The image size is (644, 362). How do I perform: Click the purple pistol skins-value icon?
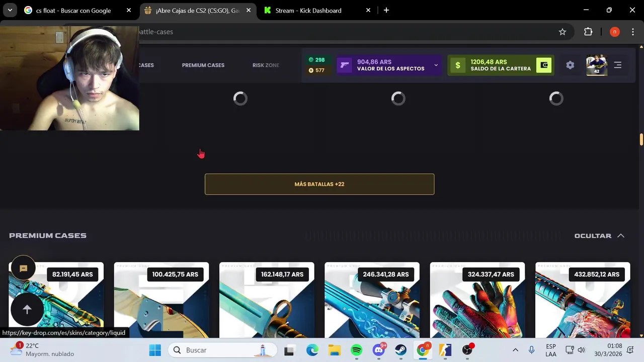click(x=344, y=65)
